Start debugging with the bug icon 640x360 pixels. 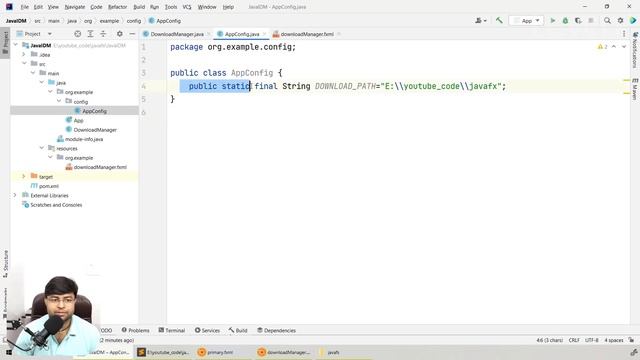pyautogui.click(x=565, y=20)
